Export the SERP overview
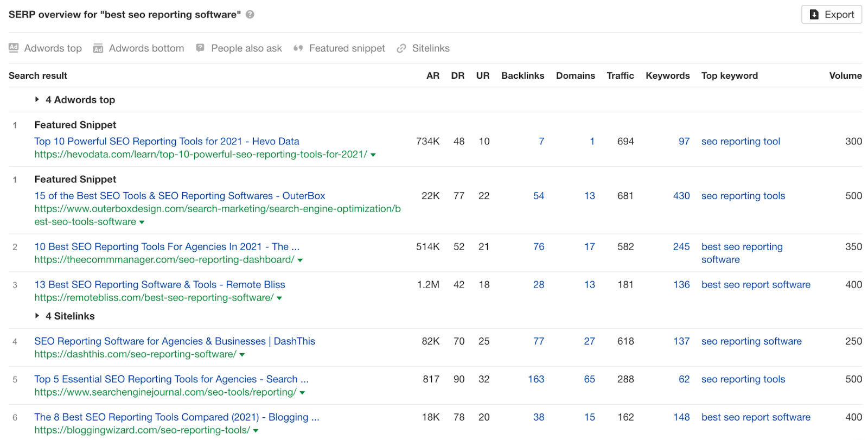 832,15
